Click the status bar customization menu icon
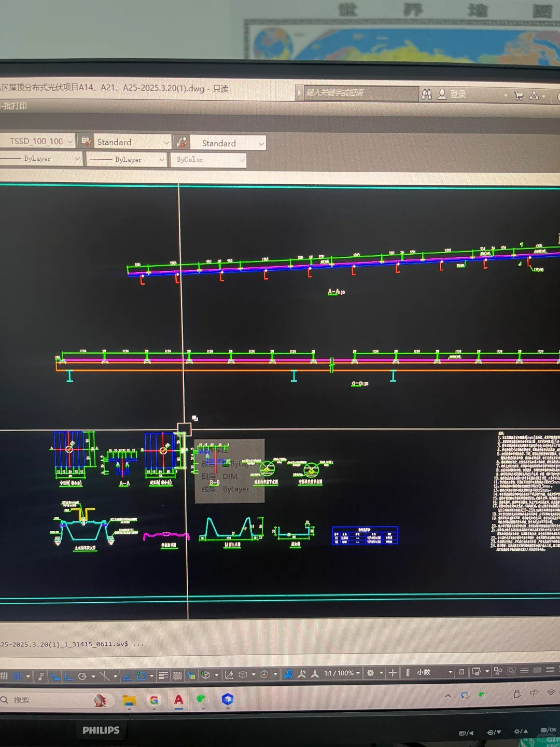 (x=550, y=670)
